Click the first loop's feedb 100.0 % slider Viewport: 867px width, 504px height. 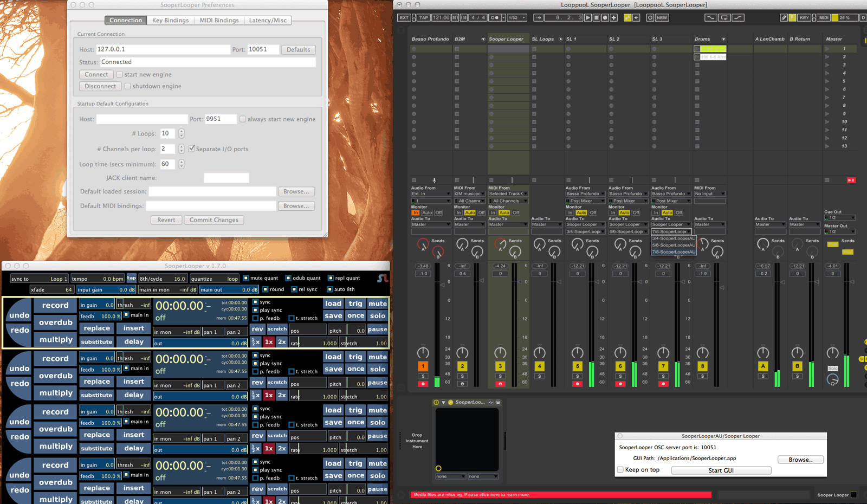[x=101, y=316]
